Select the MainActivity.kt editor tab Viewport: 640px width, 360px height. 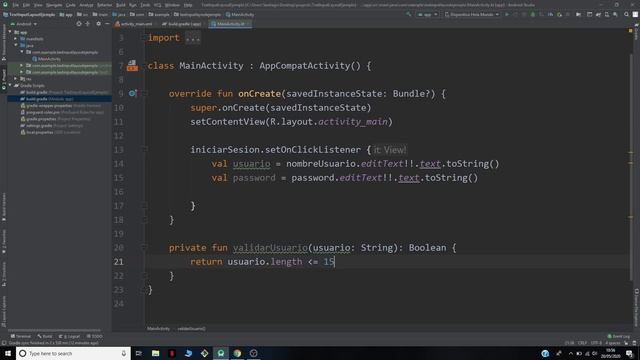[230, 24]
